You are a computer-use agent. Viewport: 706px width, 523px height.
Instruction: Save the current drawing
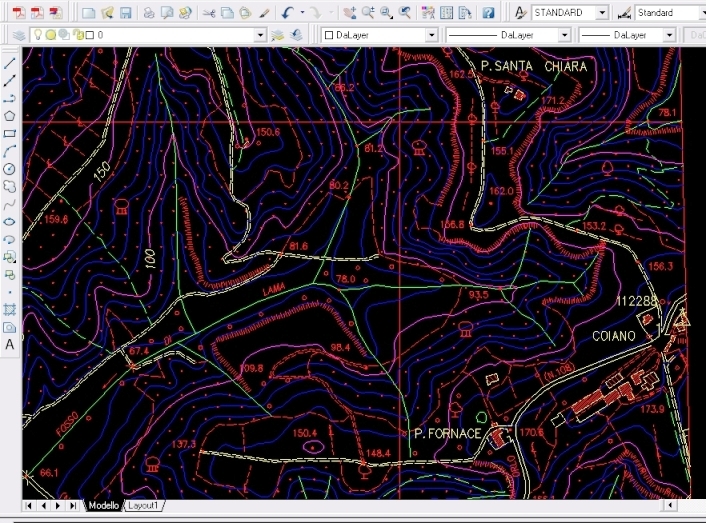coord(126,13)
